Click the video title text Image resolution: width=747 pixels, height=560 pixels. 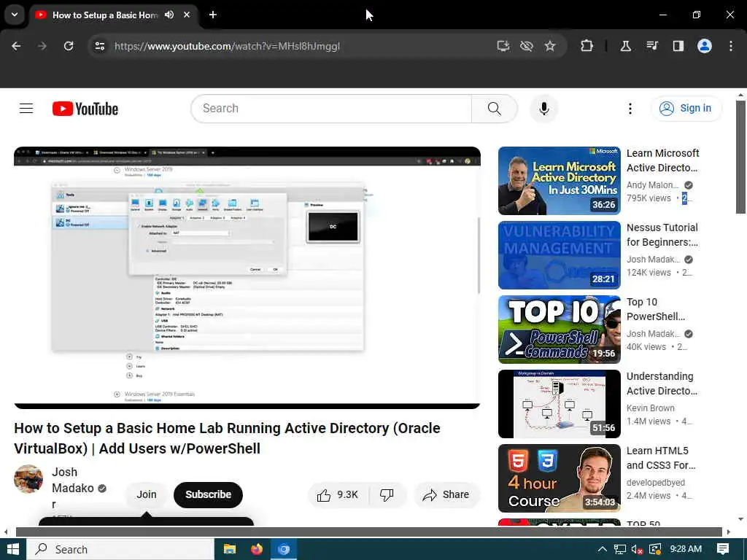[x=228, y=438]
